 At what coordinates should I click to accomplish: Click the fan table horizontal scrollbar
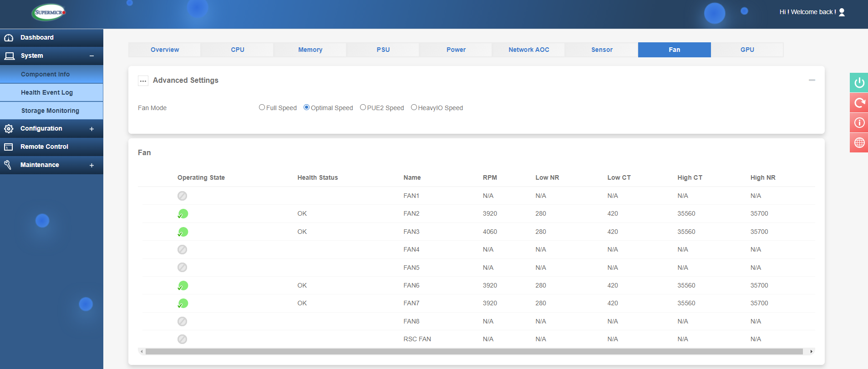click(473, 351)
